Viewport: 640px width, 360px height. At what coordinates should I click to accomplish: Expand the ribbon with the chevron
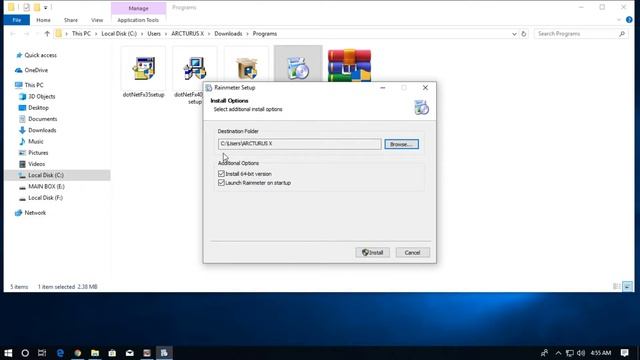tap(619, 20)
